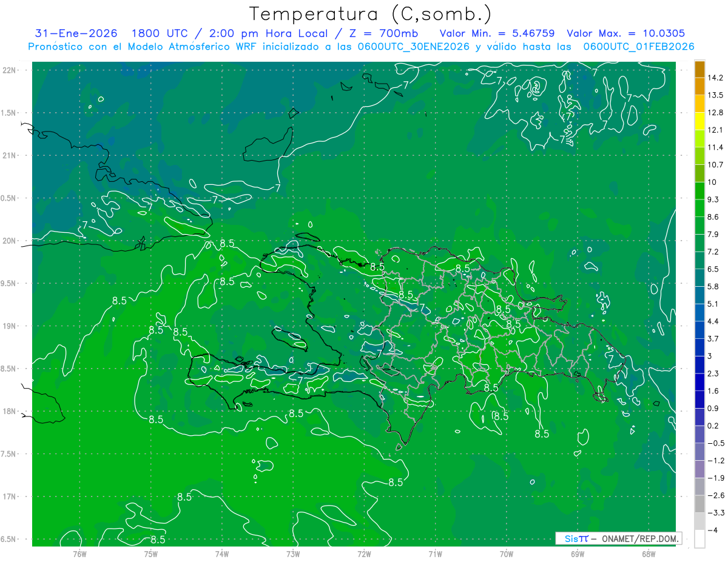
Task: Click the color bar label '0.2'
Action: 713,425
